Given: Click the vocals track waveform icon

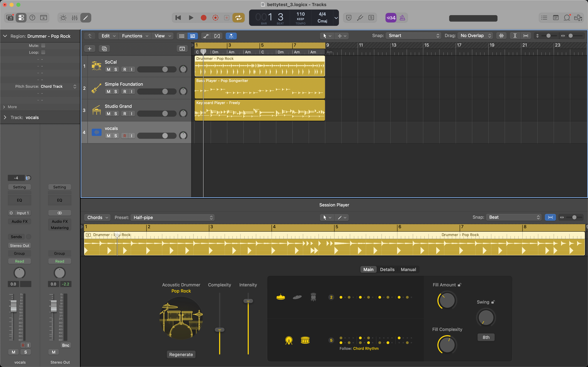Looking at the screenshot, I should click(96, 132).
